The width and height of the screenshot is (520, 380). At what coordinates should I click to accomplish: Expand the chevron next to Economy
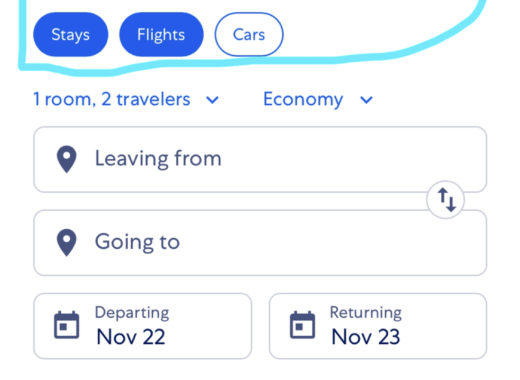(x=366, y=100)
